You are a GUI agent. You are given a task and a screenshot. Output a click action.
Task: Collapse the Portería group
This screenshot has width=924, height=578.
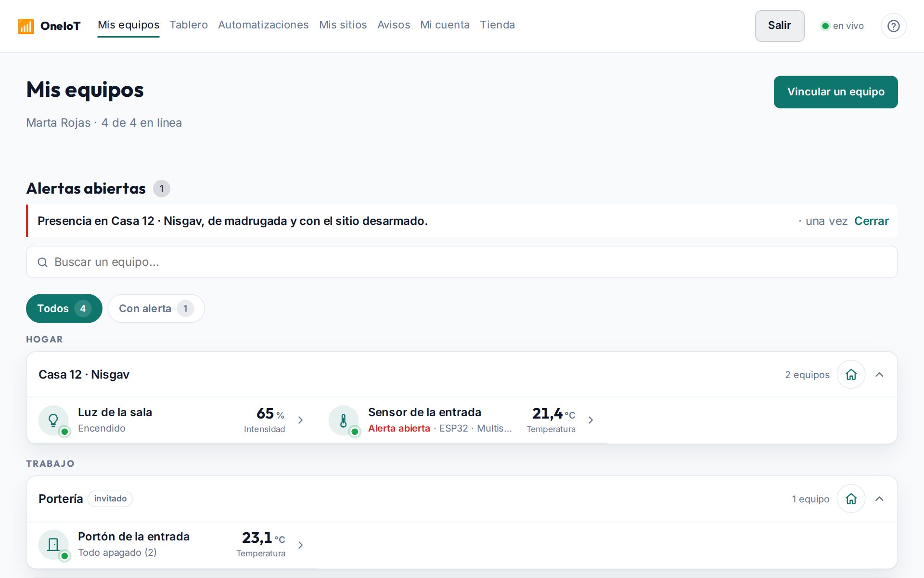[x=879, y=499]
